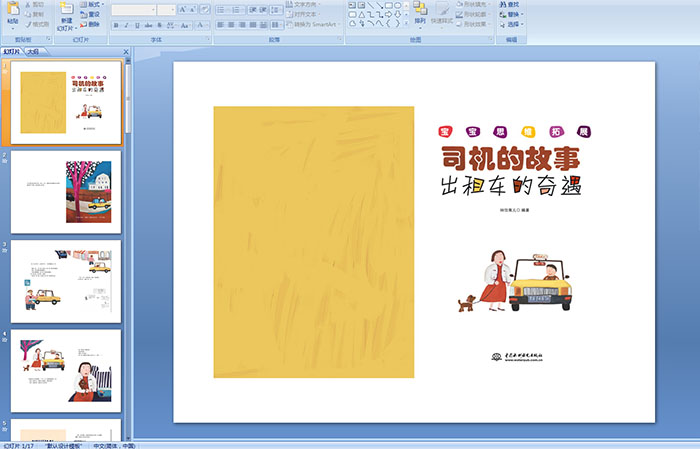
Task: Align text right
Action: pyautogui.click(x=242, y=25)
